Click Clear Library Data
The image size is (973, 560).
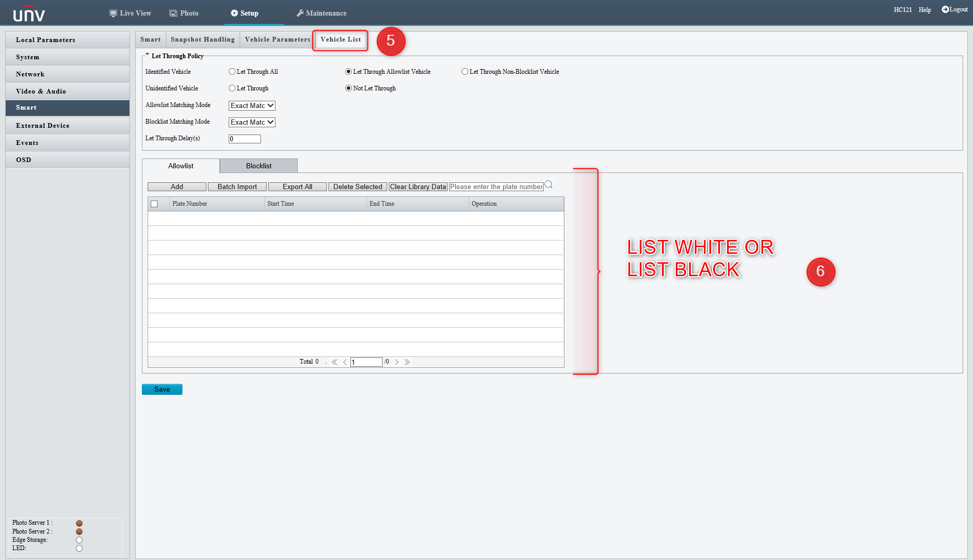(418, 186)
